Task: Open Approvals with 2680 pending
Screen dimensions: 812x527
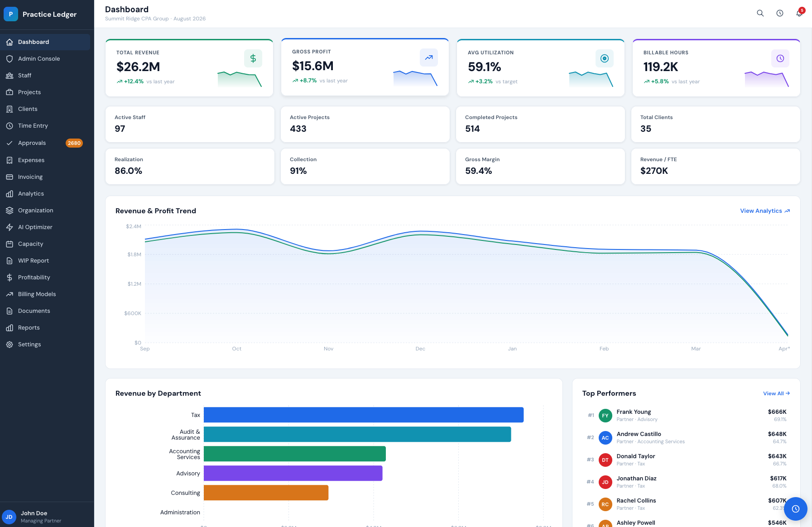Action: click(45, 143)
